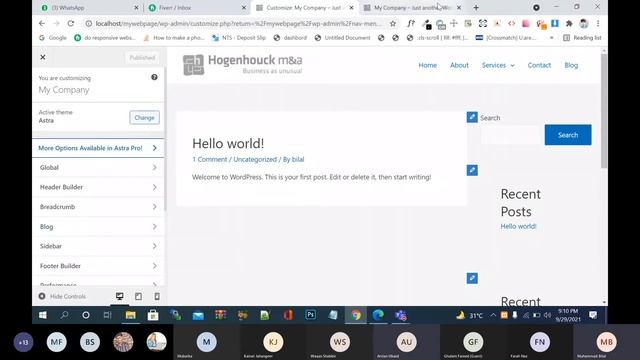Bookmark this page with the star icon
640x360 pixels.
[x=393, y=24]
